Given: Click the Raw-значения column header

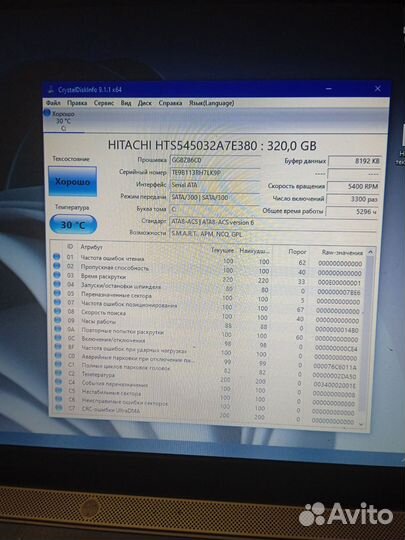Looking at the screenshot, I should (342, 252).
